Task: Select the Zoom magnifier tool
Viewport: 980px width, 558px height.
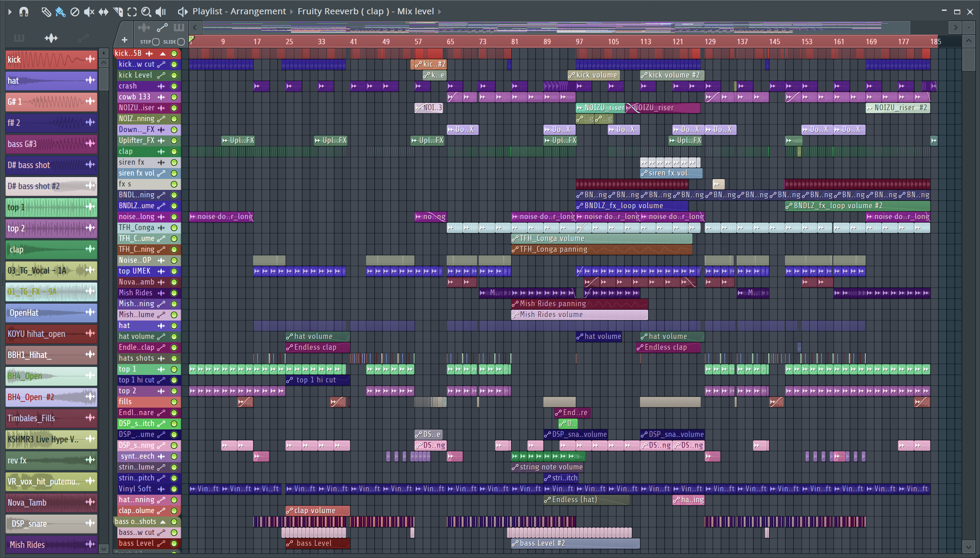Action: point(146,12)
